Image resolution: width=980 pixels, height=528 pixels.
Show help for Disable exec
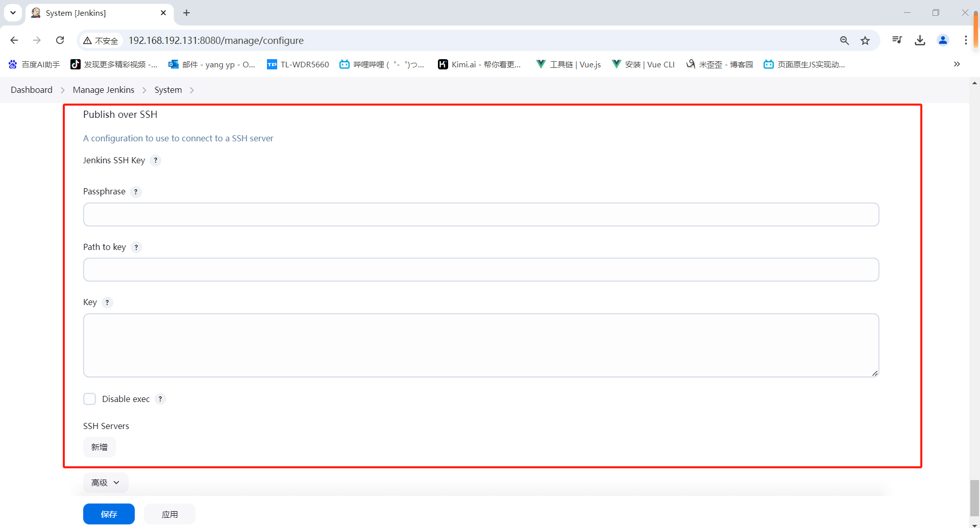(160, 399)
